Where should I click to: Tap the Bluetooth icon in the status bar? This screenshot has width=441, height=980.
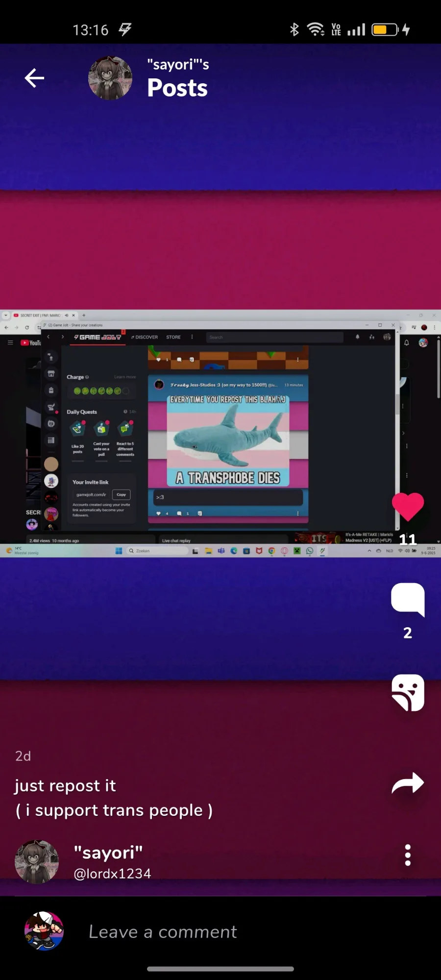click(294, 29)
